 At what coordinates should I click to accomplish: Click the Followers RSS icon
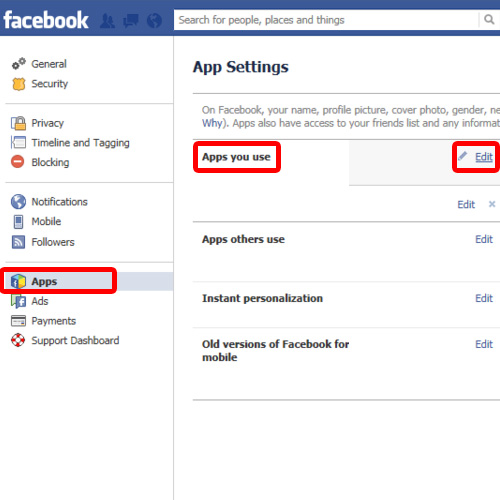click(x=18, y=242)
